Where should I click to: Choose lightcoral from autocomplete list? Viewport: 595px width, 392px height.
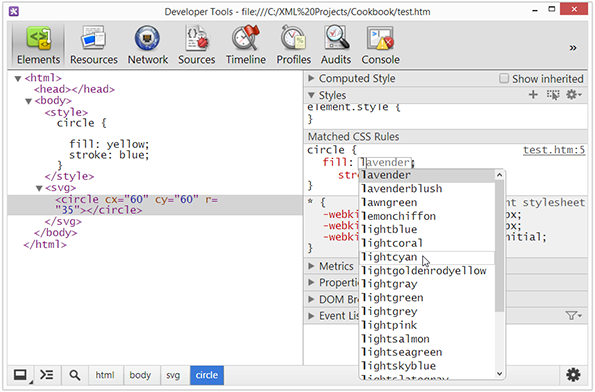click(x=427, y=243)
